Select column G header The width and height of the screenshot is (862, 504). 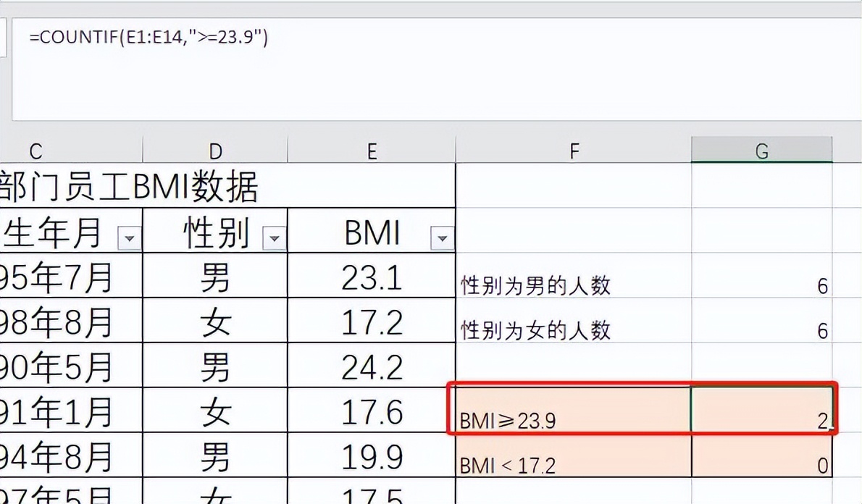(761, 151)
